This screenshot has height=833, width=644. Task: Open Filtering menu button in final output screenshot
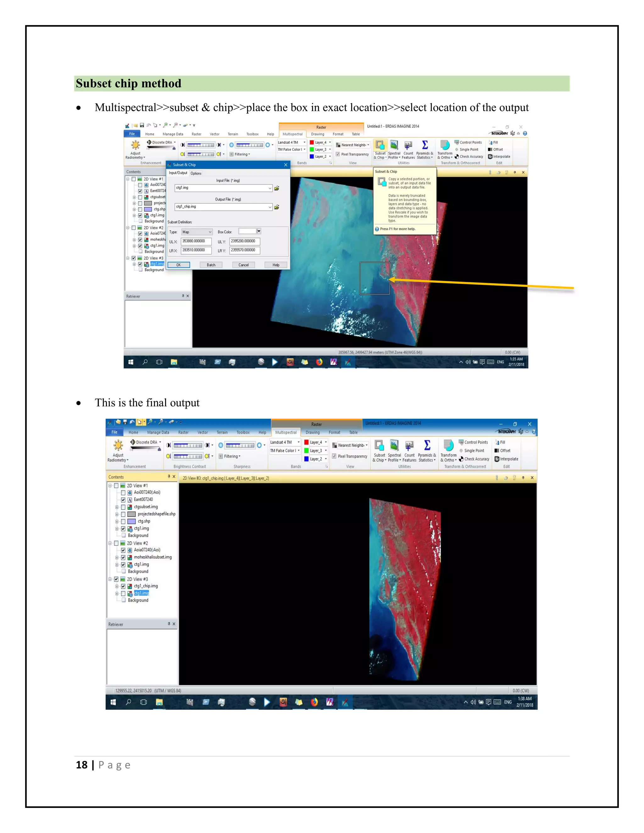click(x=230, y=456)
